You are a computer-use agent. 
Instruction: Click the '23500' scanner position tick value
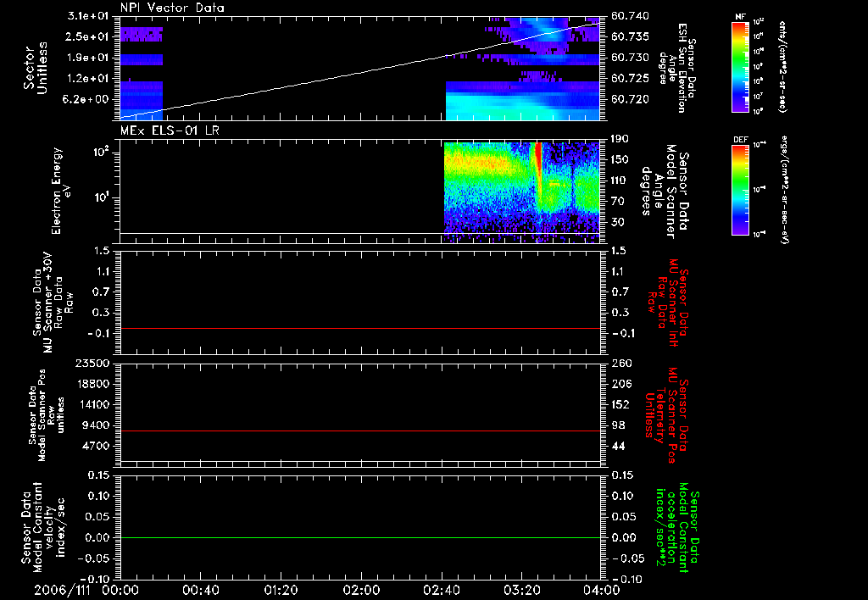click(92, 363)
